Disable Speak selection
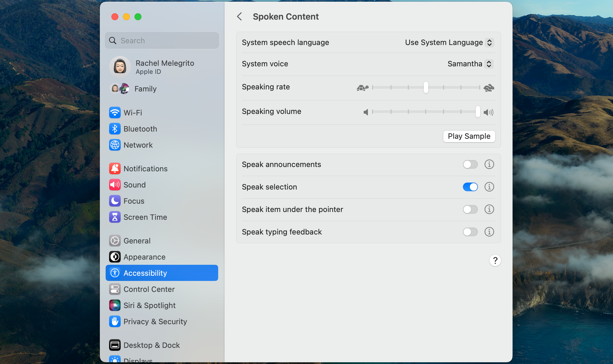 click(470, 187)
